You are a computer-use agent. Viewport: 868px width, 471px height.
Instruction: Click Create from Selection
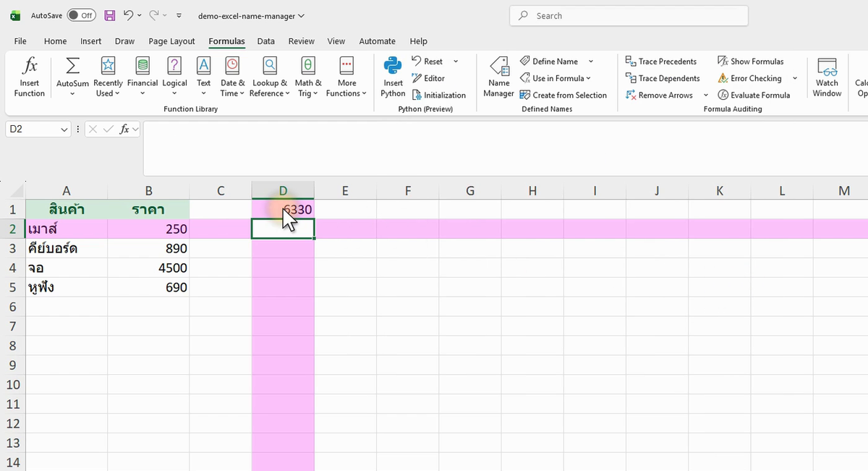pos(563,95)
